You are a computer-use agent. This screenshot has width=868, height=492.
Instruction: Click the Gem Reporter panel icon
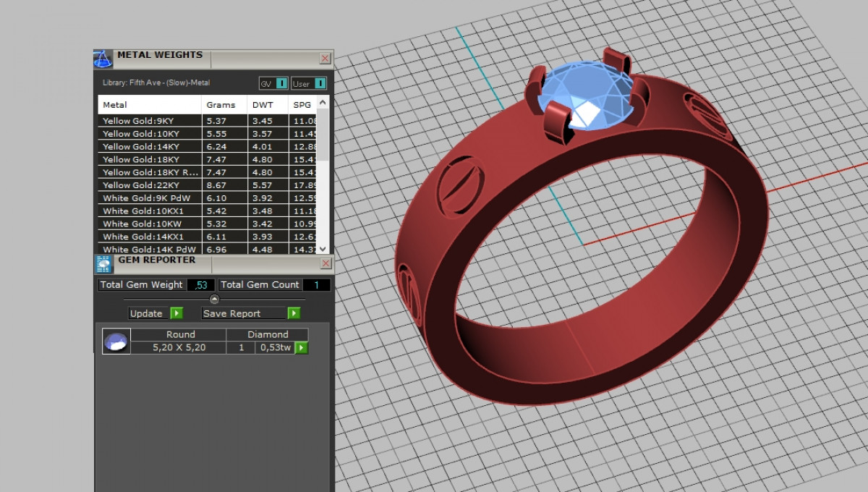[x=103, y=263]
